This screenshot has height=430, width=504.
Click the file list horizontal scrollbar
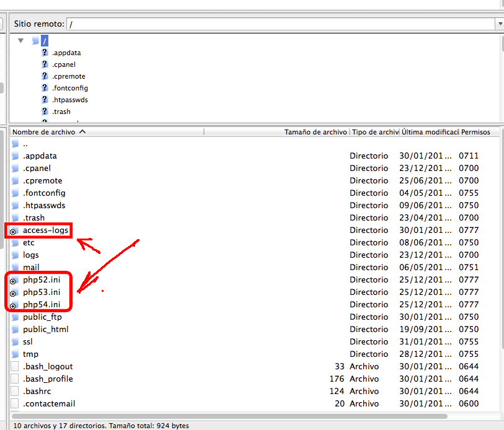coord(229,416)
